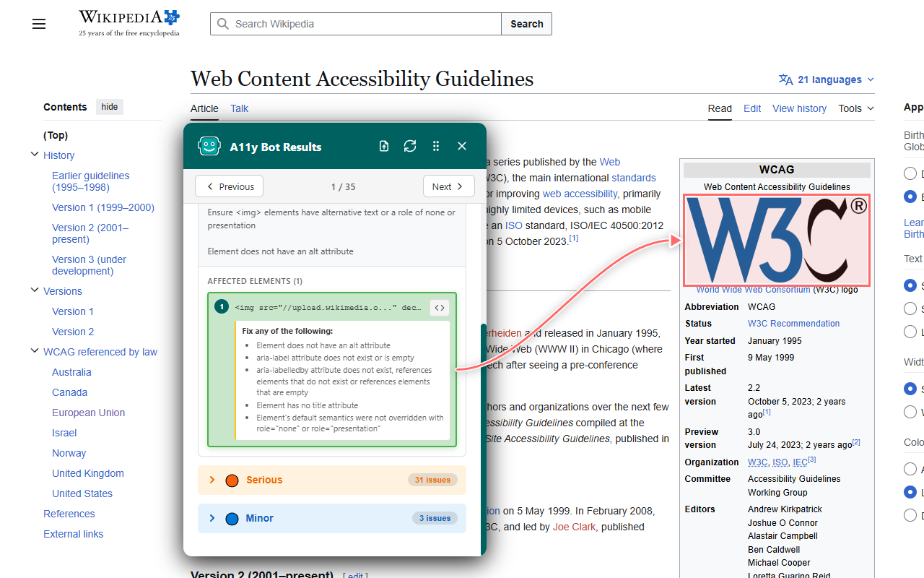Show the element code snippet icon
Screen dimensions: 924x578
pyautogui.click(x=439, y=308)
